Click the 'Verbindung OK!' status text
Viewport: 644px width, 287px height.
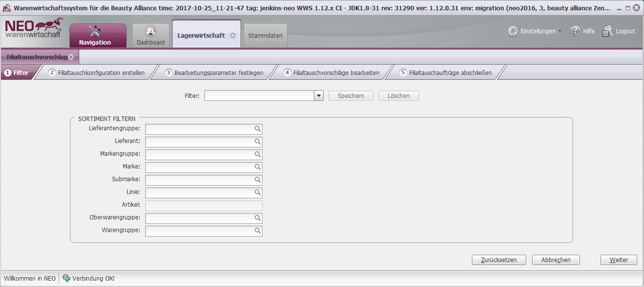tap(93, 278)
